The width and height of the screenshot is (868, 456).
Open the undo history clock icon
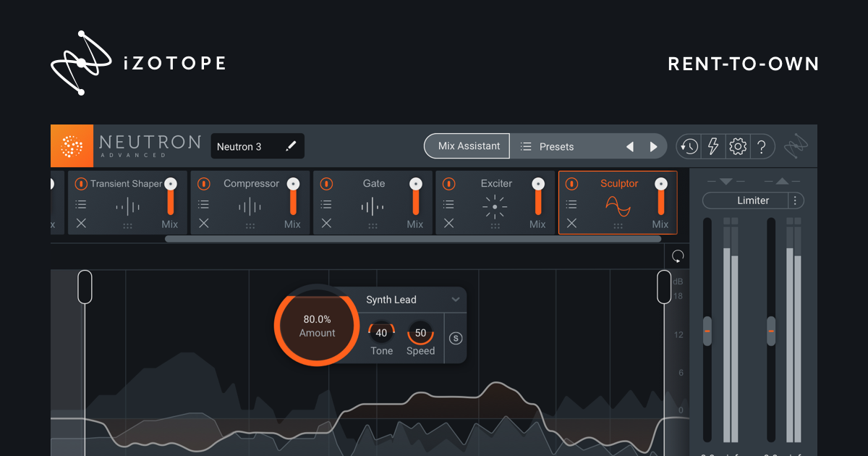click(x=689, y=147)
